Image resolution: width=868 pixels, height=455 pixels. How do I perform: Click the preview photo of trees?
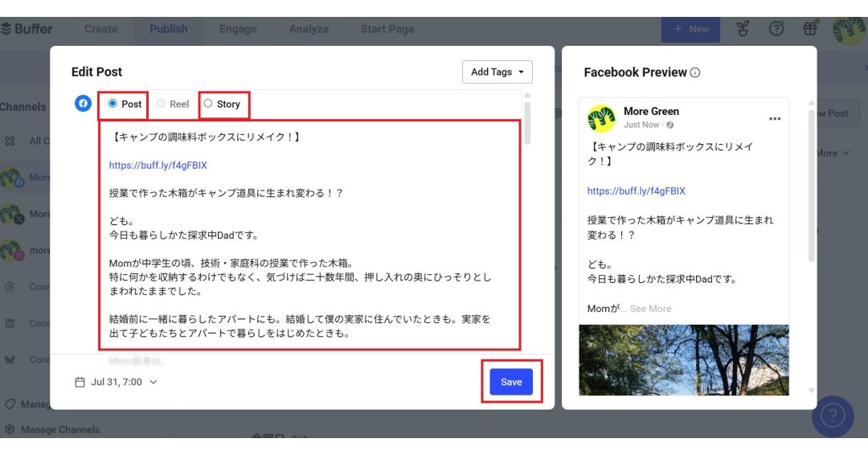click(684, 360)
